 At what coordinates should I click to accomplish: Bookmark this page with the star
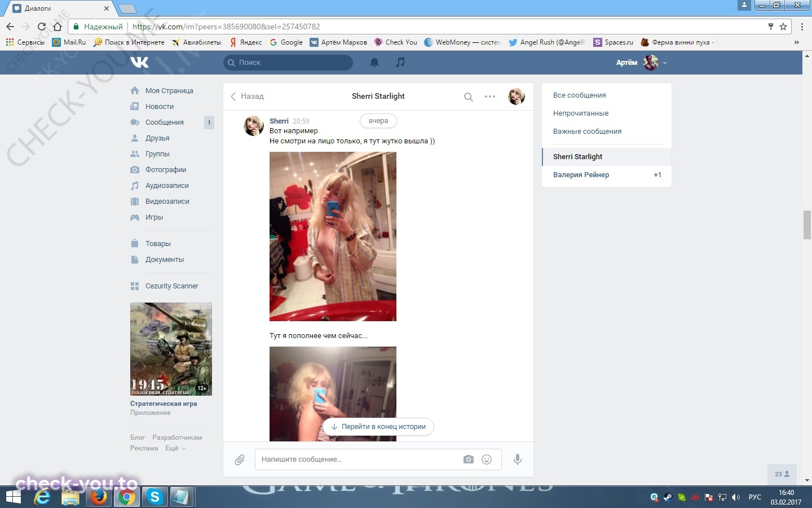783,27
